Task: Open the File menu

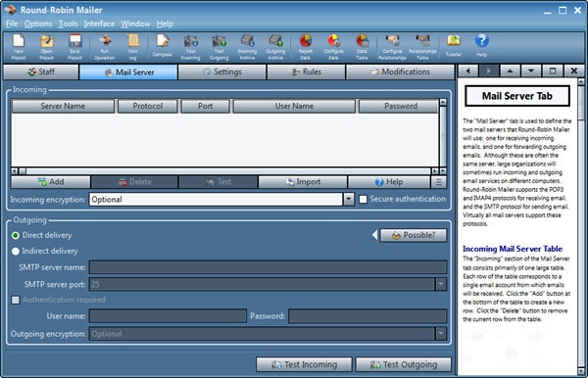Action: point(12,24)
